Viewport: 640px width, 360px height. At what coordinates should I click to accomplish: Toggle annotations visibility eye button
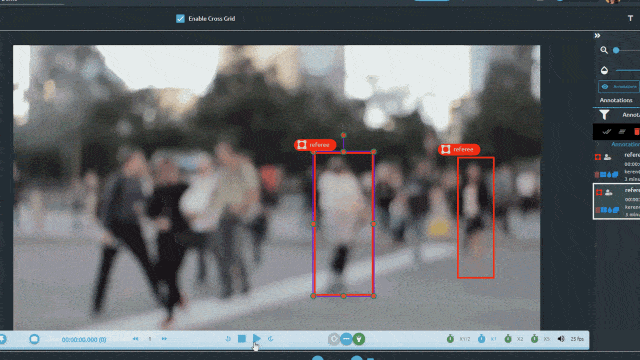[x=619, y=87]
